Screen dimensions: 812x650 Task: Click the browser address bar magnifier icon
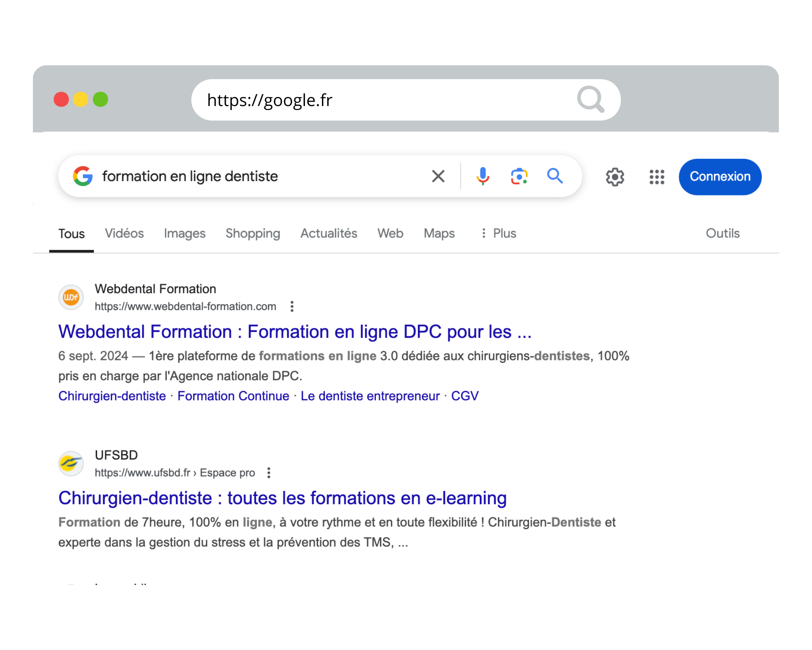click(591, 100)
